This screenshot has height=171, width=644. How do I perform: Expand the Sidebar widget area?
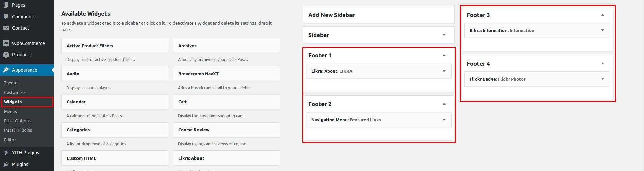[444, 35]
